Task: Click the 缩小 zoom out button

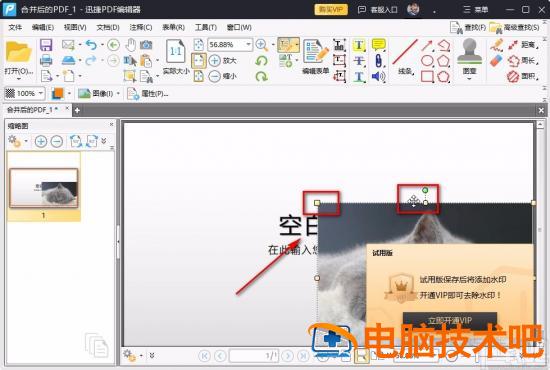Action: (x=223, y=76)
